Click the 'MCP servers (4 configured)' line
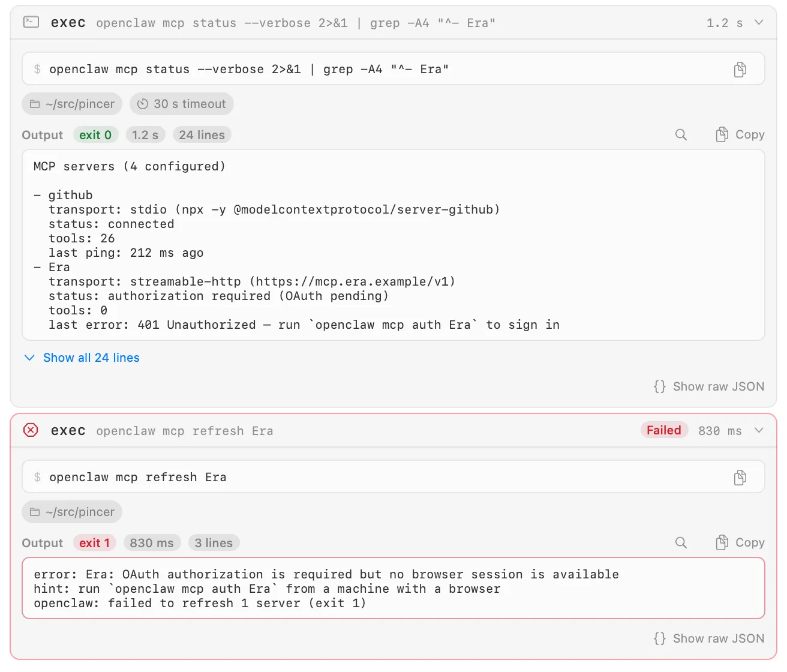The height and width of the screenshot is (672, 787). tap(130, 167)
